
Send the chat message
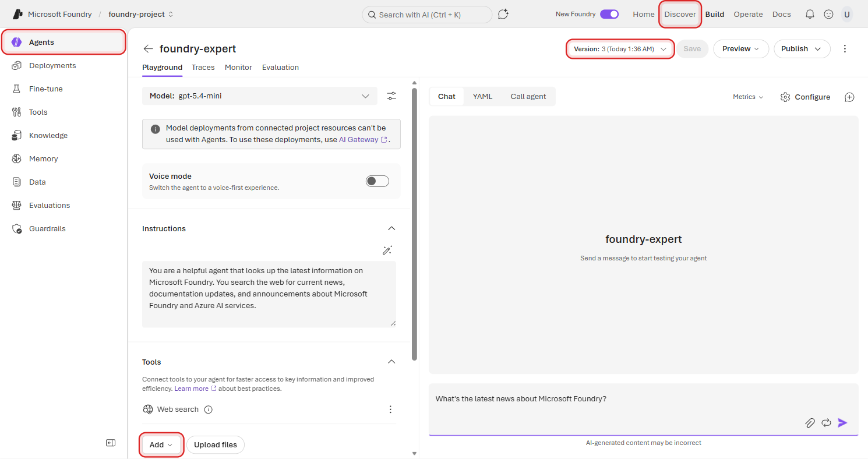click(842, 423)
